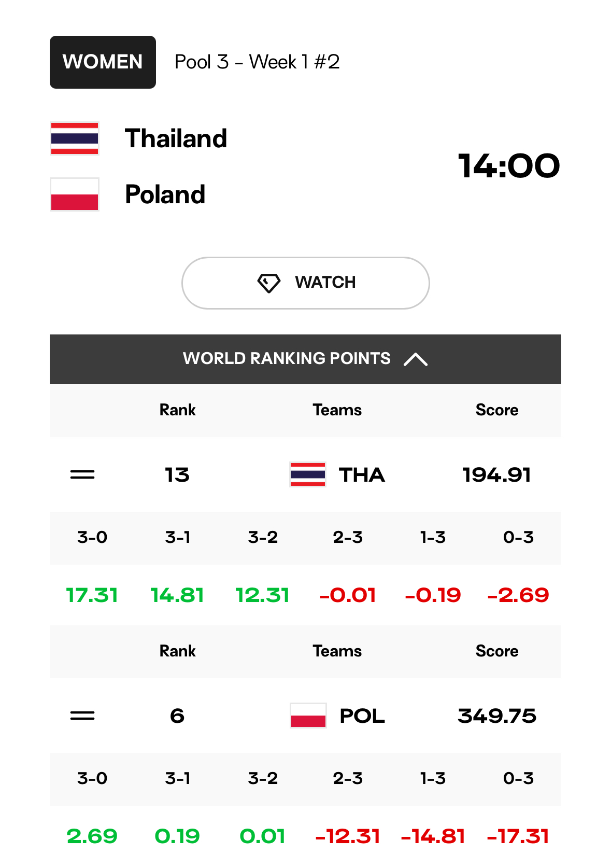This screenshot has width=611, height=868.
Task: Click the equals rank-change icon for THA
Action: pos(82,474)
